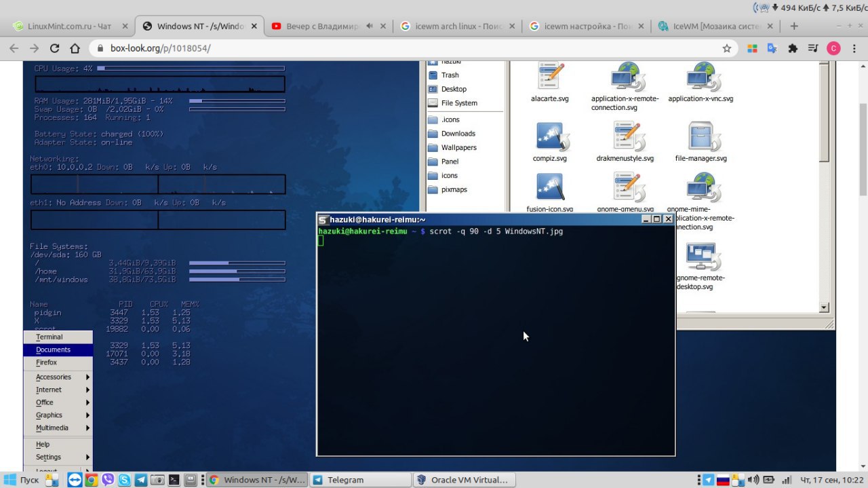
Task: Launch Viber from the taskbar
Action: pos(108,480)
